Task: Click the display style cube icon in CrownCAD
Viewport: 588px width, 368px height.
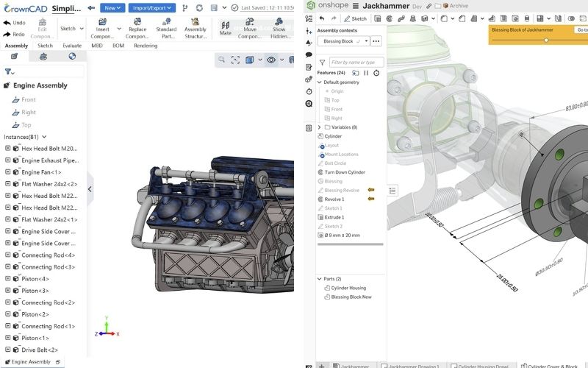Action: (x=249, y=60)
